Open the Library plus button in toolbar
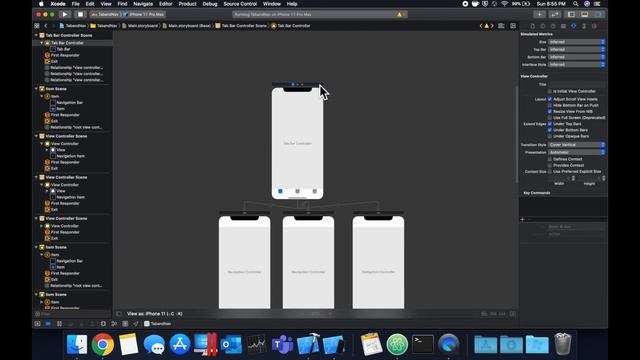Viewport: 640px width, 360px height. (539, 14)
